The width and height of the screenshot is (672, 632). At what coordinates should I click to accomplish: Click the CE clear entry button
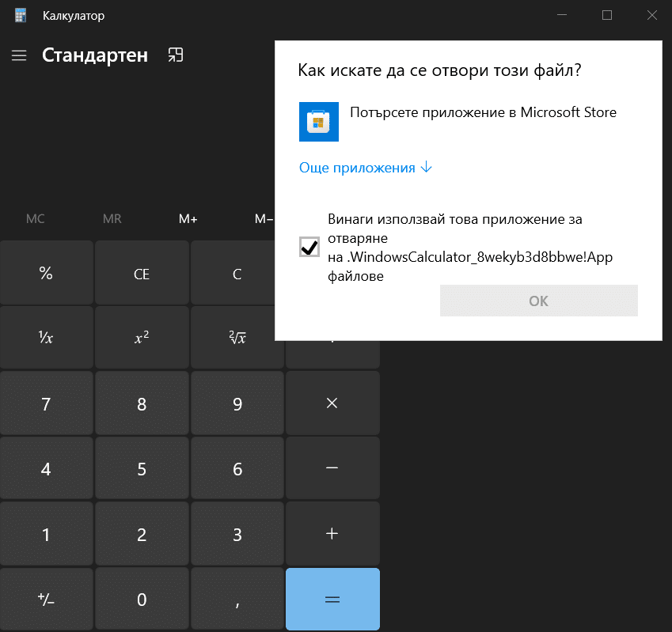coord(142,273)
